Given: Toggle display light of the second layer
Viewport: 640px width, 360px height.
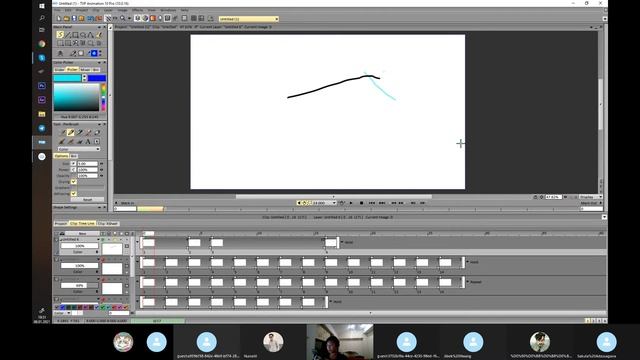Looking at the screenshot, I should click(x=103, y=260).
